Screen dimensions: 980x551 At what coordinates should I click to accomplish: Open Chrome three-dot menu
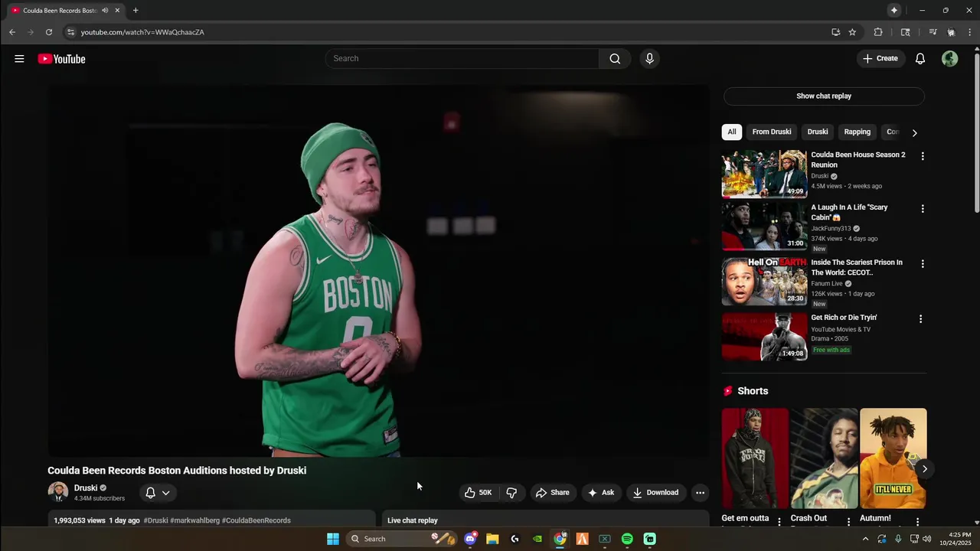969,32
